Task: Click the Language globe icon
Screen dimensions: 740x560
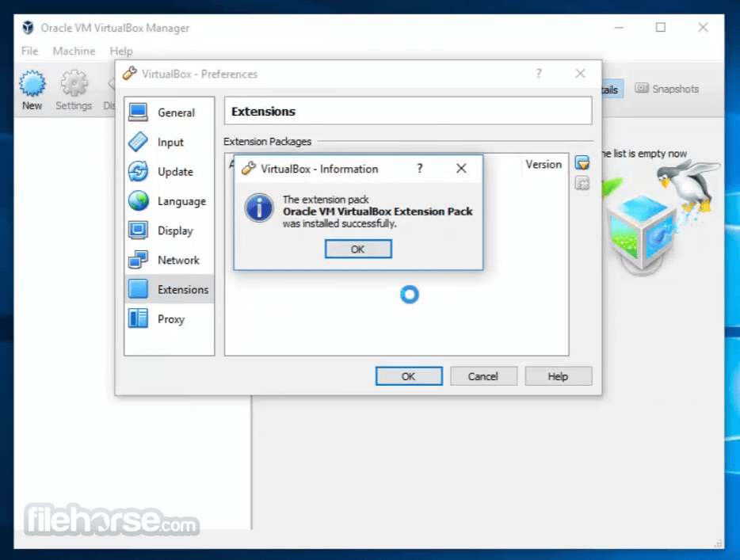Action: pyautogui.click(x=139, y=201)
